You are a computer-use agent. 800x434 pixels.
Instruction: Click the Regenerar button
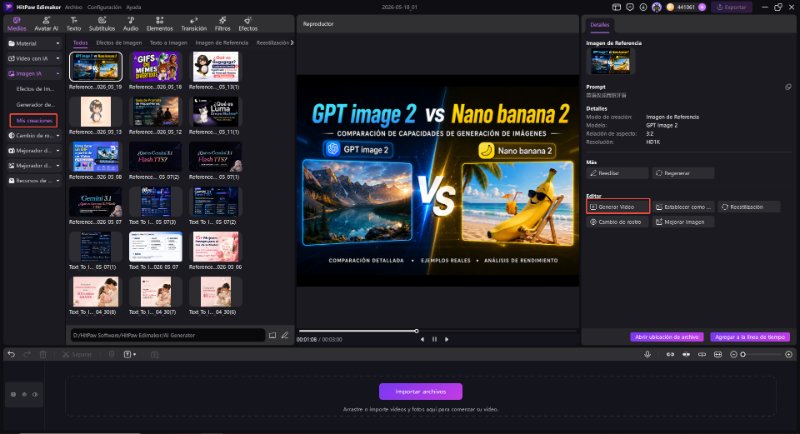683,173
